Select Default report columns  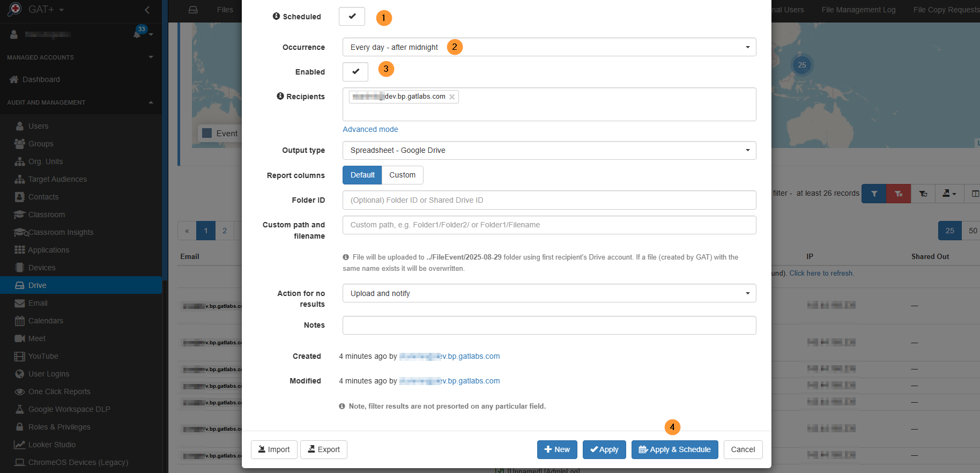coord(362,175)
